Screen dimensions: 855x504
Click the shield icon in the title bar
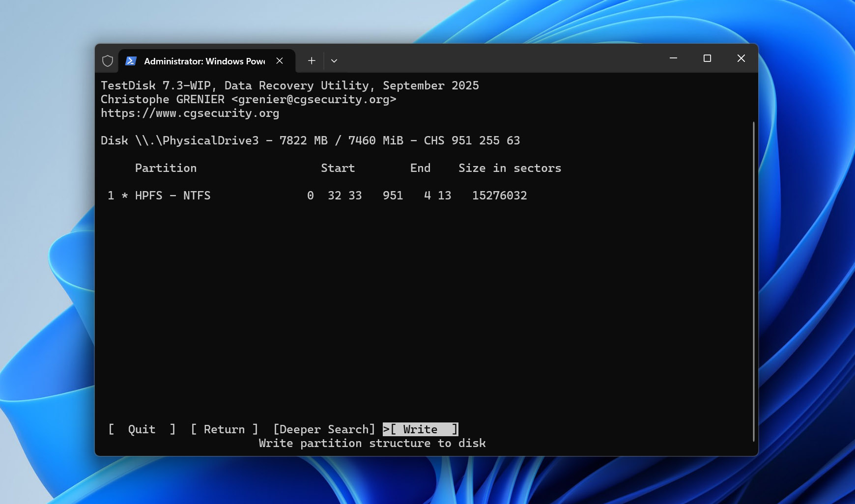(x=108, y=61)
